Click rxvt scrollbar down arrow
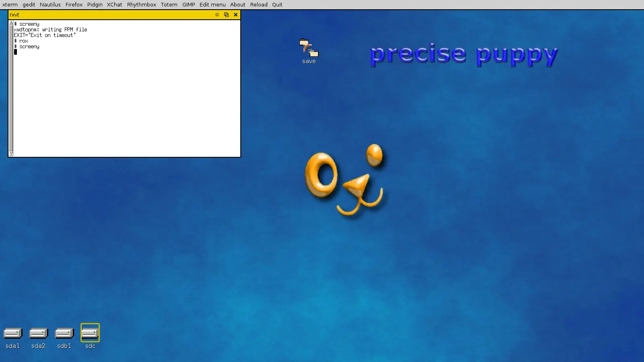Viewport: 644px width, 362px height. point(11,154)
